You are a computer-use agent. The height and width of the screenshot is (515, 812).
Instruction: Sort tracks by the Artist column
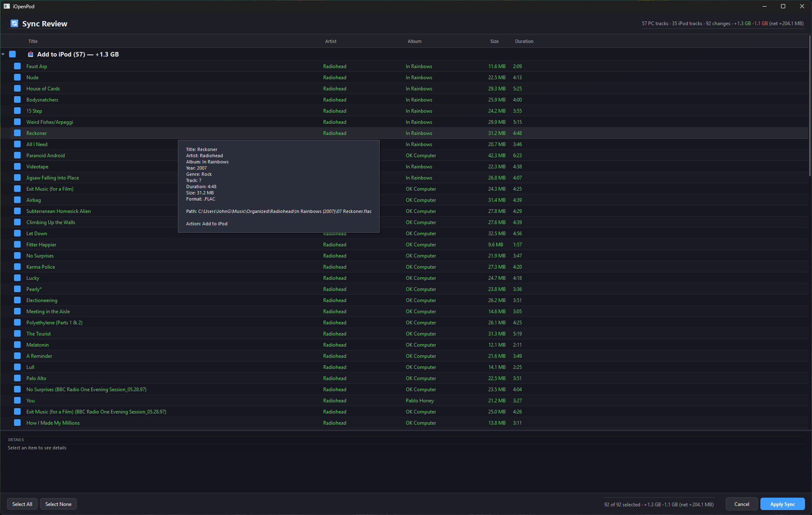pyautogui.click(x=331, y=41)
